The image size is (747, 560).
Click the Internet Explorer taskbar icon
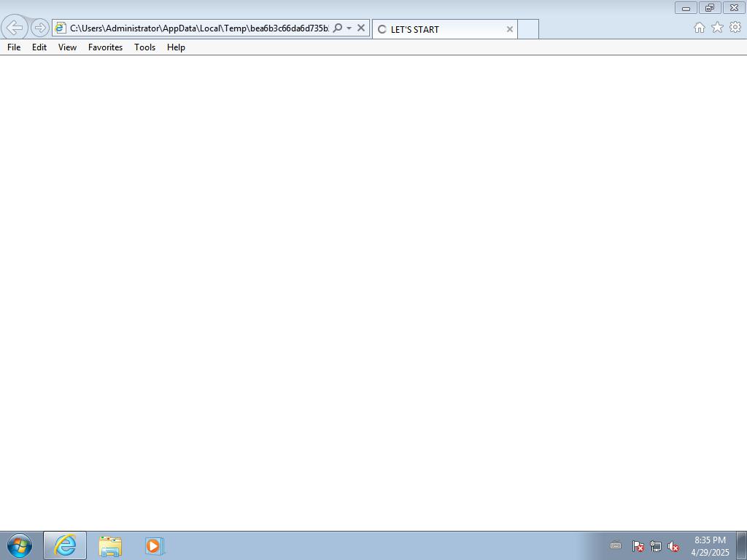tap(65, 545)
